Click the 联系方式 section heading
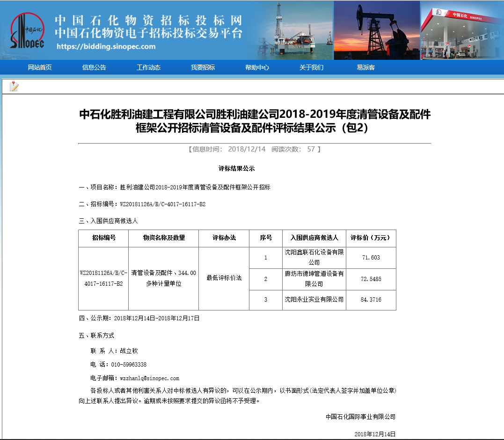504x440 pixels. click(x=96, y=336)
